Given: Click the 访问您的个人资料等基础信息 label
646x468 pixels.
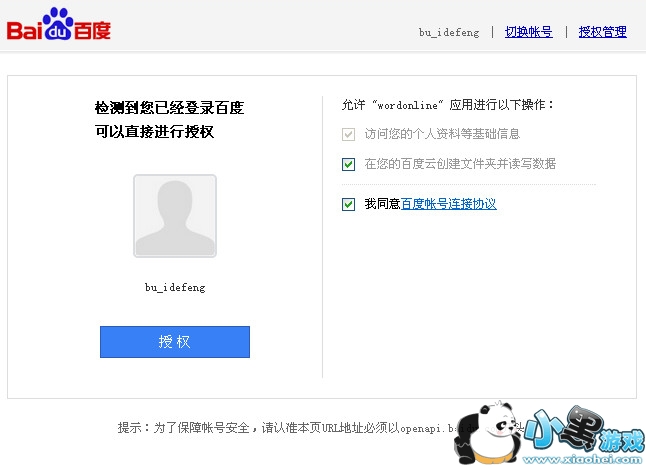Looking at the screenshot, I should pyautogui.click(x=442, y=134).
